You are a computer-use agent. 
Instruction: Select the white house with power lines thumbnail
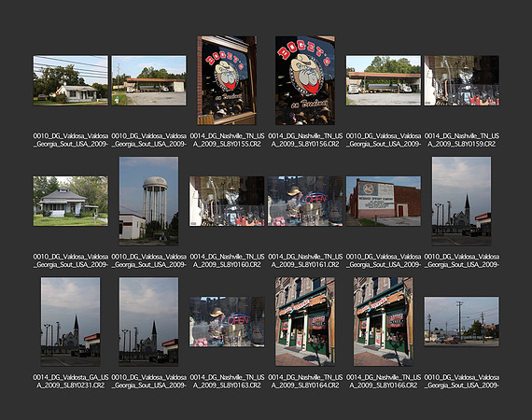tap(71, 80)
